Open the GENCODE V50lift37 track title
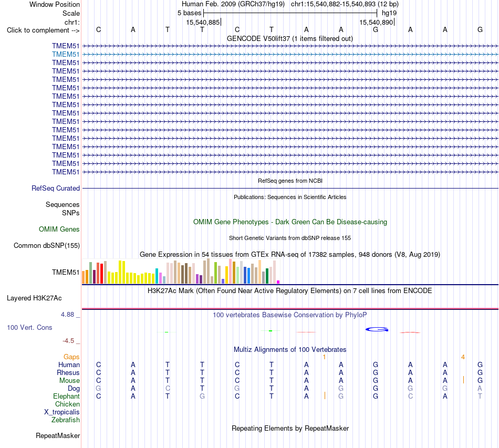Screen dimensions: 499x448 point(290,39)
